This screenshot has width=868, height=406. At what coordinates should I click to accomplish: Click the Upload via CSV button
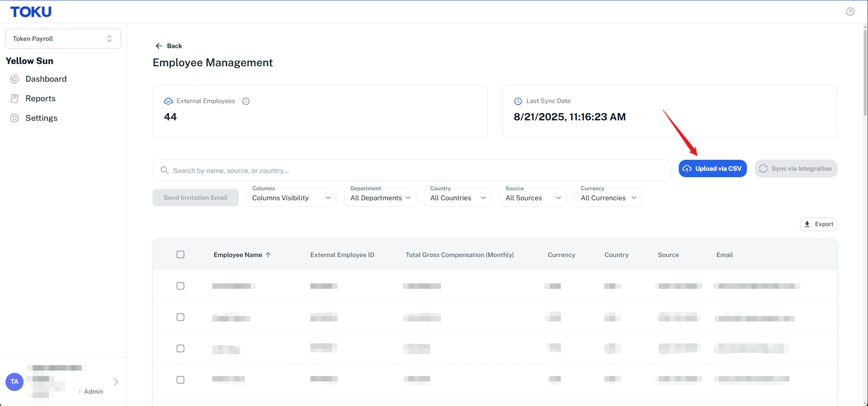pos(713,168)
